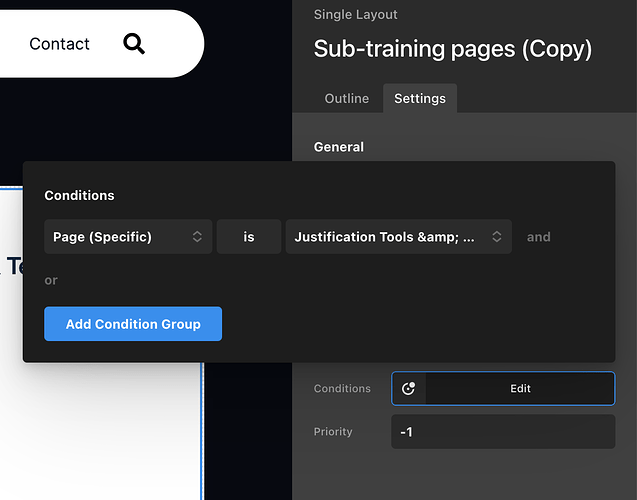Image resolution: width=637 pixels, height=500 pixels.
Task: Click the Priority label in settings
Action: 333,432
